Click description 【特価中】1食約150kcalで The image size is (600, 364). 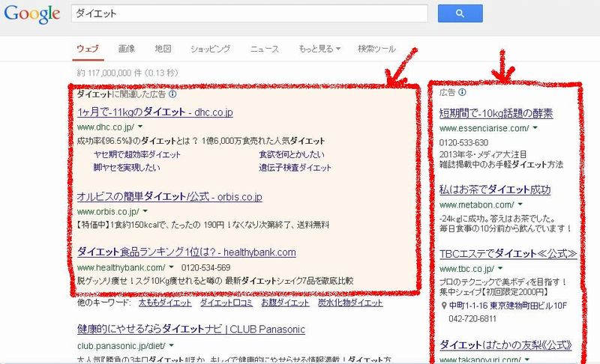coord(121,225)
